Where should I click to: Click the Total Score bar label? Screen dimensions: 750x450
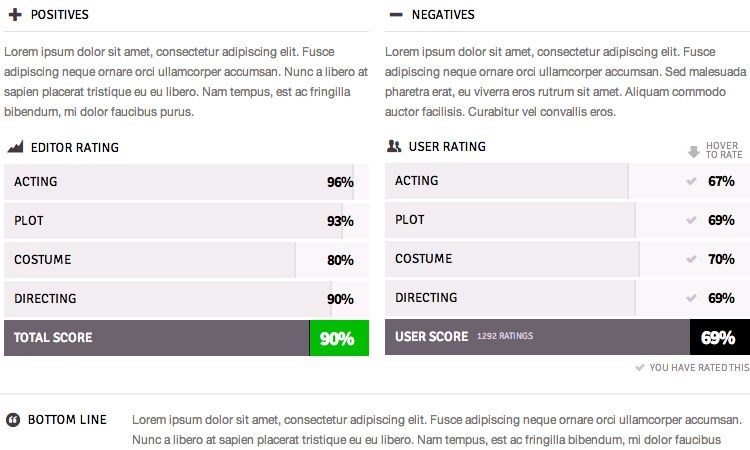tap(53, 338)
